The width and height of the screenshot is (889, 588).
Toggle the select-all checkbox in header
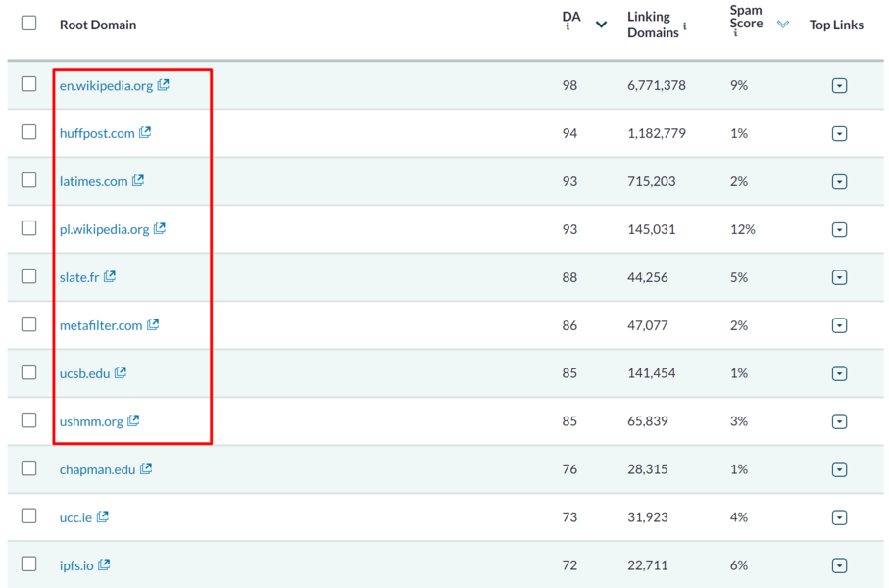tap(29, 24)
